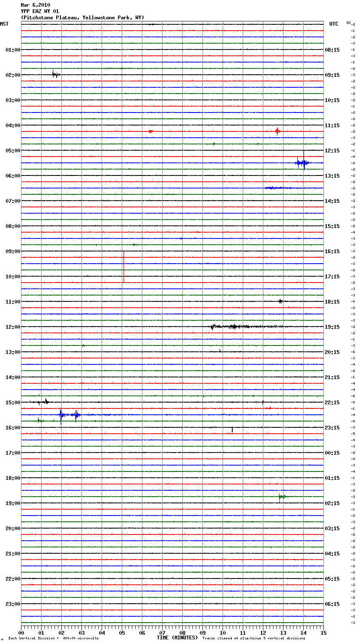Viewport: 357px width, 644px height.
Task: Click the 'Traces clipped at plus/minus 5 vertical divisions' note
Action: (254, 639)
